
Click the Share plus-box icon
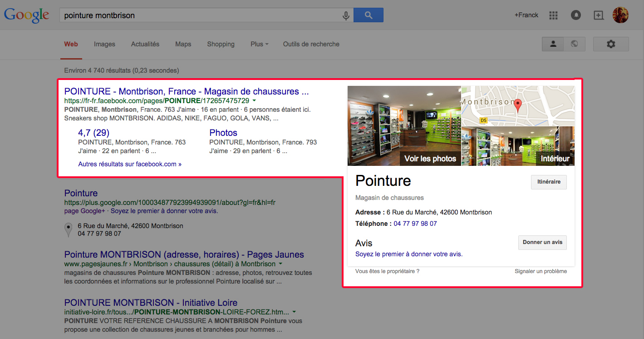pos(599,15)
